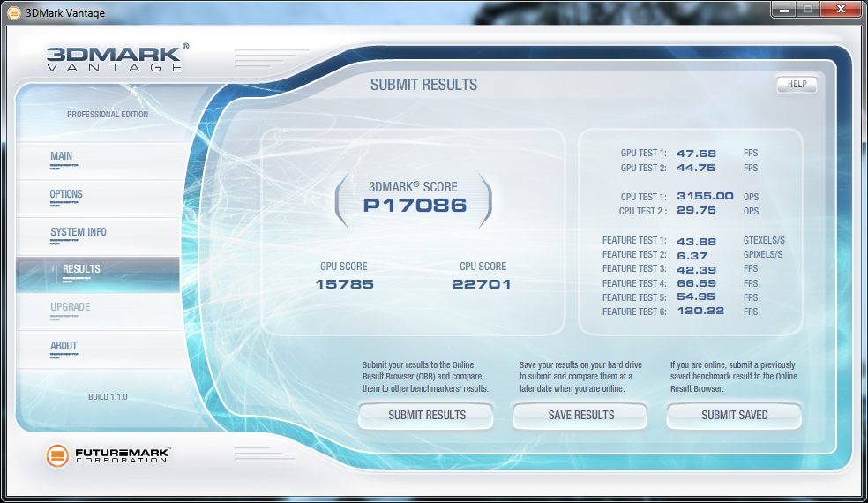
Task: Click the GPU Score label
Action: [x=344, y=267]
